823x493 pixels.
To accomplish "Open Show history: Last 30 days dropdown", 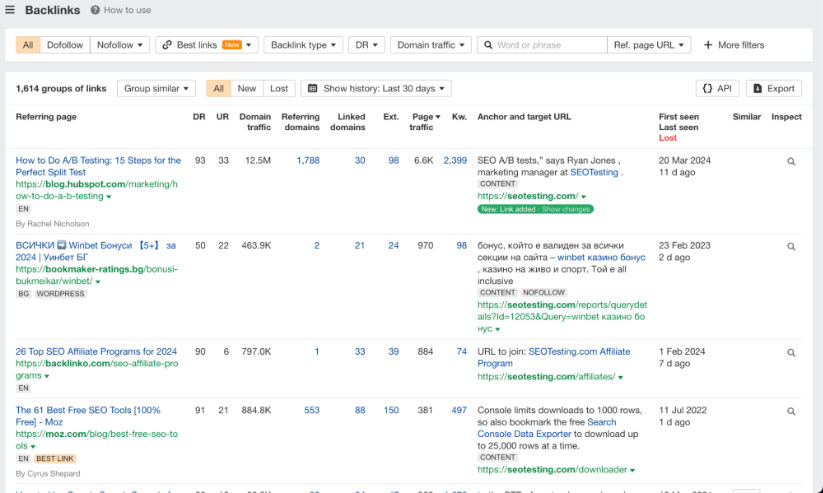I will 375,88.
